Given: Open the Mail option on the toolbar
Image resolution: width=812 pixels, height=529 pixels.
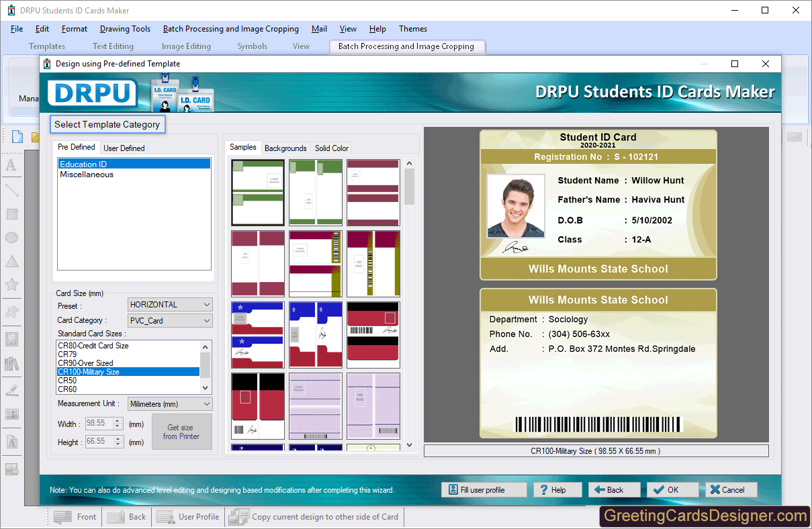Looking at the screenshot, I should 319,29.
